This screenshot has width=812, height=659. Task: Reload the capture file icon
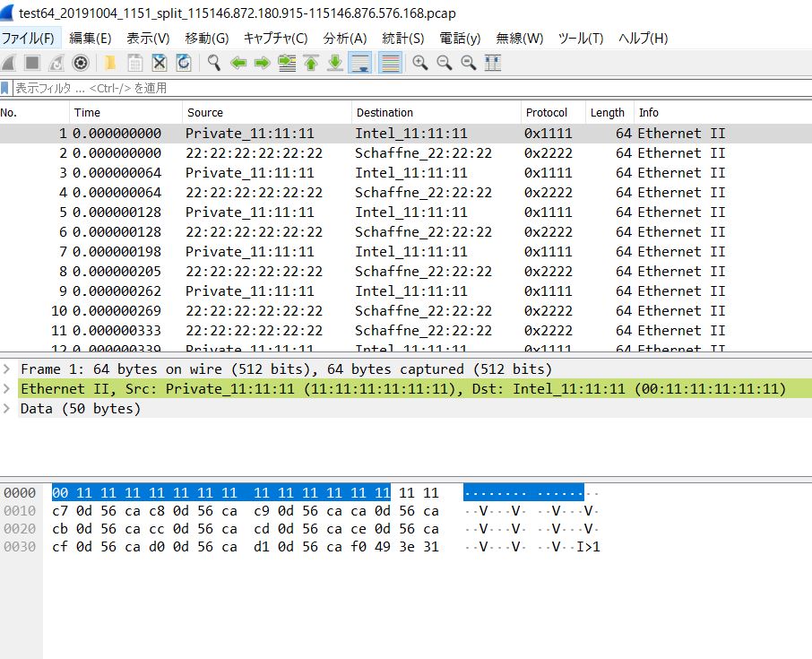click(183, 63)
